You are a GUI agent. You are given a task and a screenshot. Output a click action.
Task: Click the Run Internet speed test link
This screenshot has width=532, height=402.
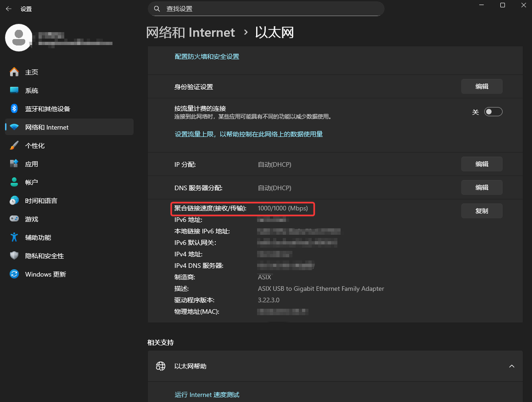(x=207, y=395)
